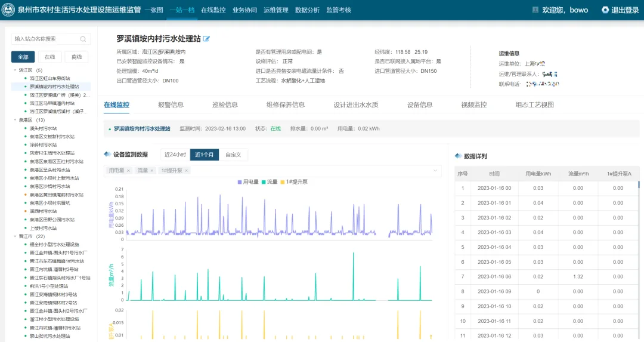Select station 罗溪镇垵内村污水处理站 in the tree

(54, 87)
